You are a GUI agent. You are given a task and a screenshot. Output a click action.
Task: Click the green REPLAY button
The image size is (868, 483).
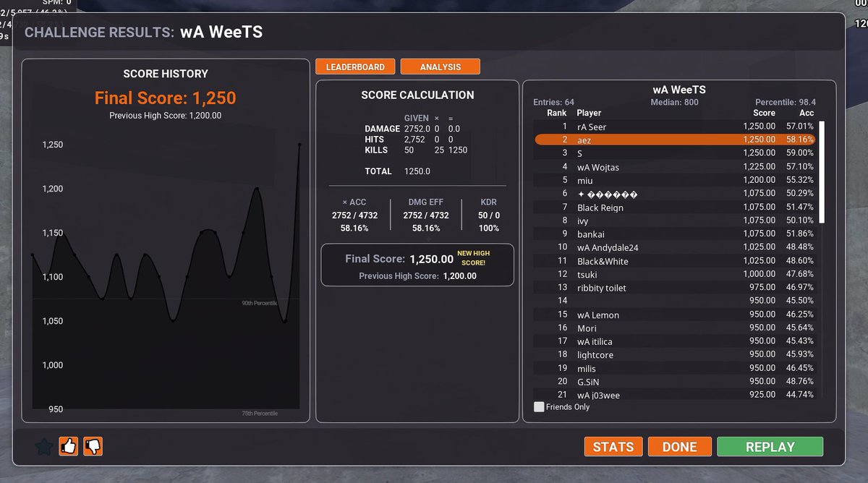[770, 447]
